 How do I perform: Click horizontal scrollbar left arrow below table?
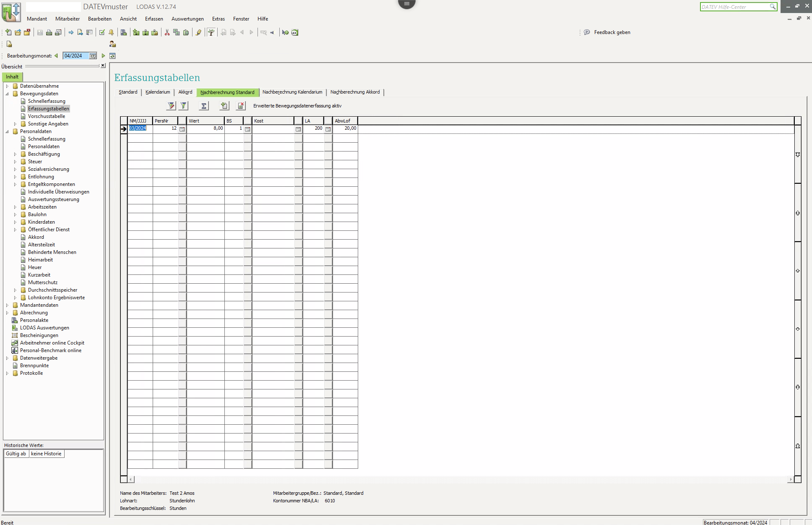131,479
